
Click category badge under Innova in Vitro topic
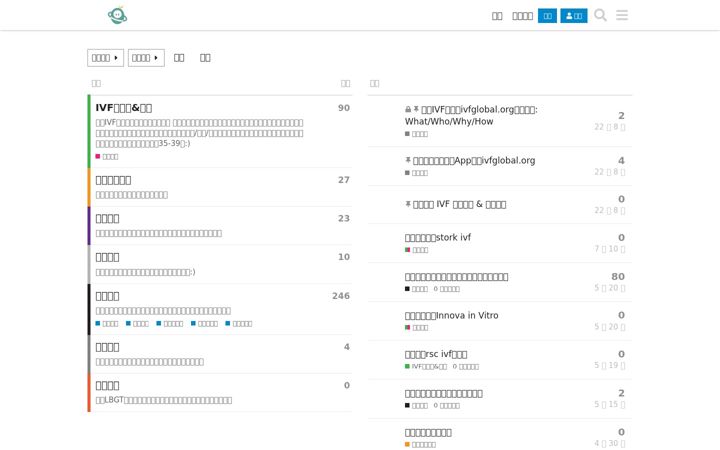[416, 328]
